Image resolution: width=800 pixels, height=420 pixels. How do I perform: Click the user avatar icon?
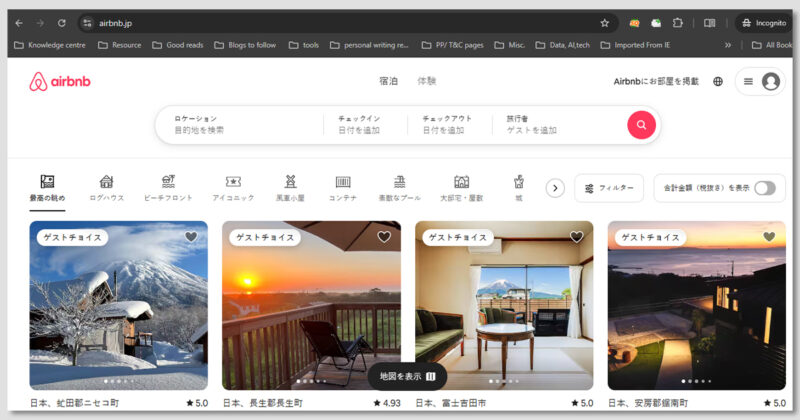click(770, 81)
